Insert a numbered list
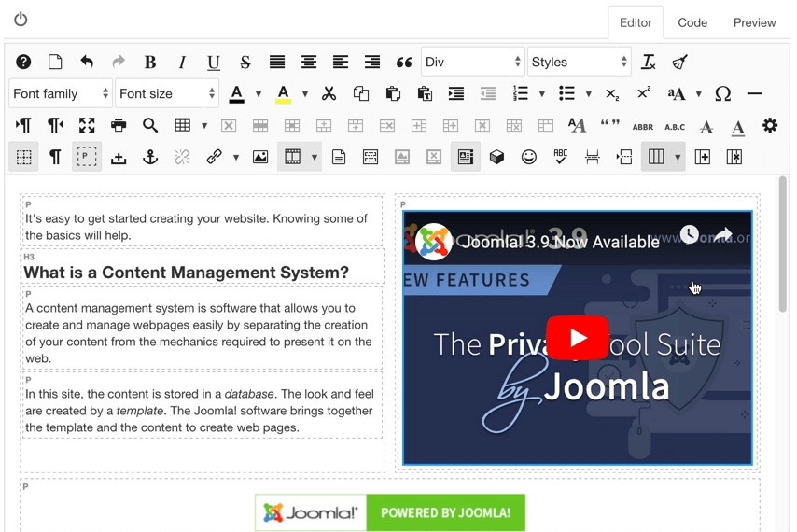 click(521, 93)
